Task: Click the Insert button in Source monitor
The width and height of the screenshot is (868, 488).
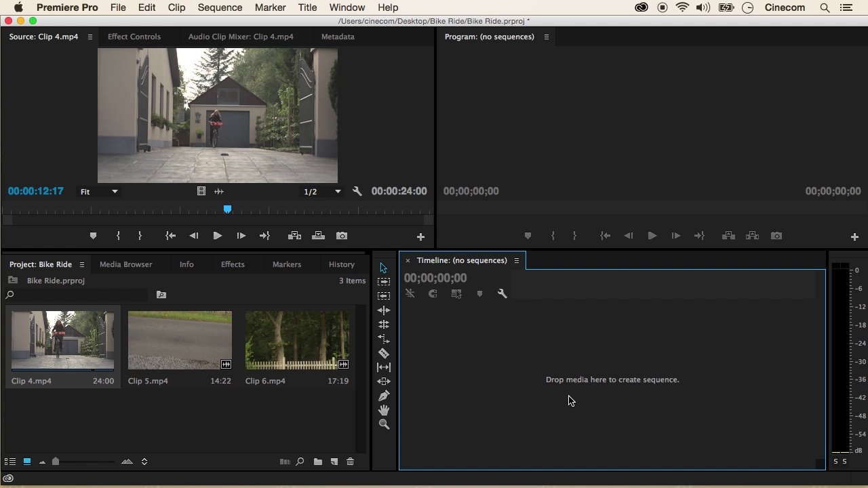Action: click(x=294, y=236)
